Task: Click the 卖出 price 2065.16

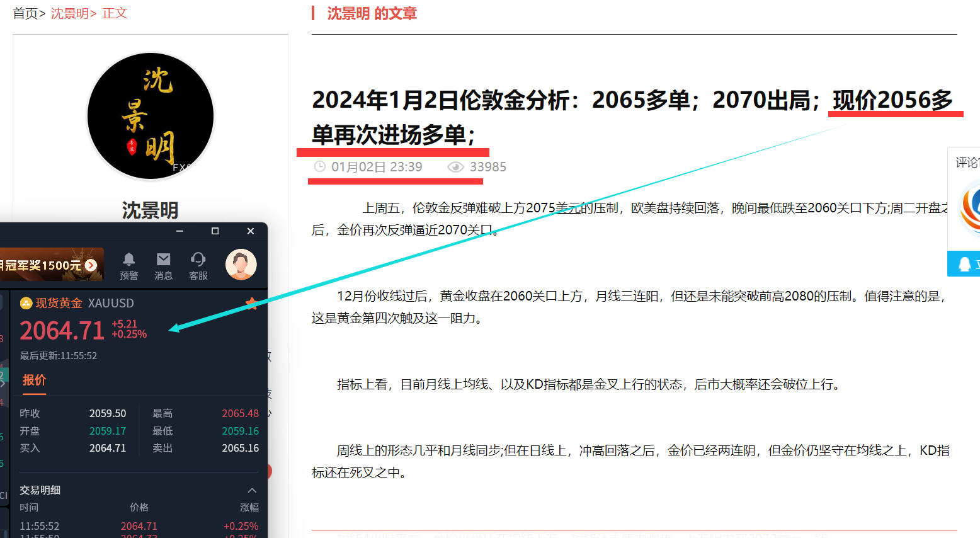Action: [241, 448]
